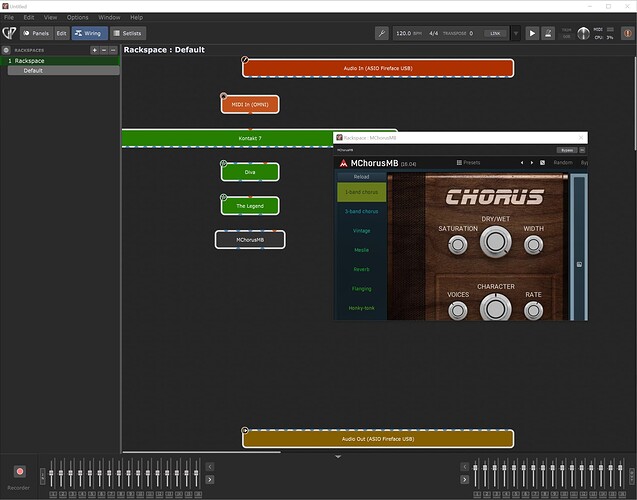
Task: Add a new rackspace with plus
Action: [94, 50]
